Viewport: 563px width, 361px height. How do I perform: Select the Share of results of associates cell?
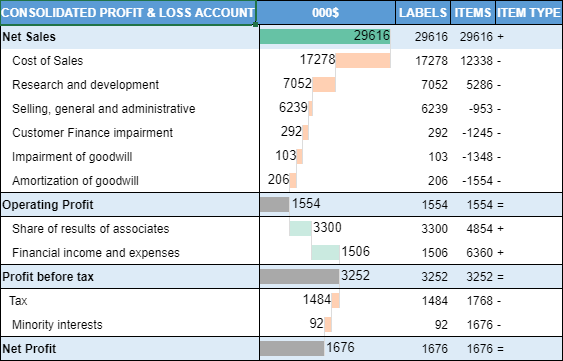130,228
